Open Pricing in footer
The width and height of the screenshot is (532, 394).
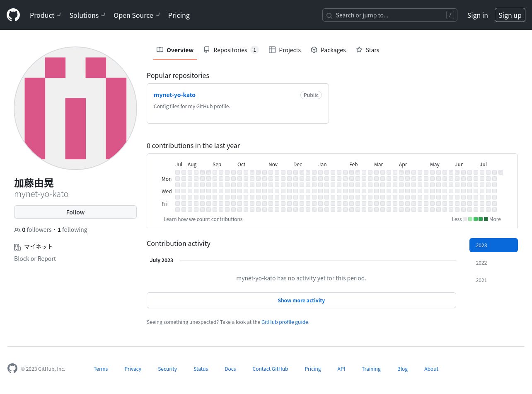[313, 369]
